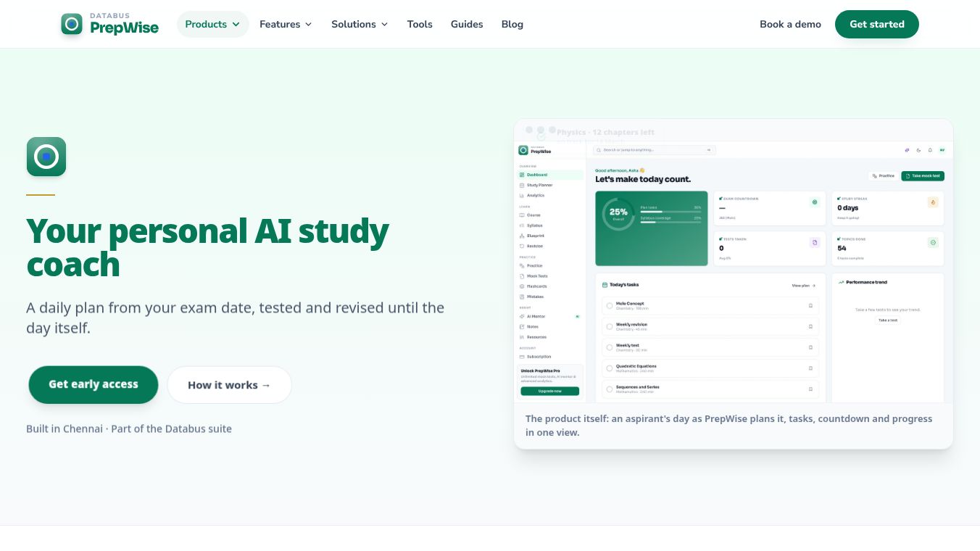Click the Get started button
The image size is (980, 551).
tap(877, 24)
